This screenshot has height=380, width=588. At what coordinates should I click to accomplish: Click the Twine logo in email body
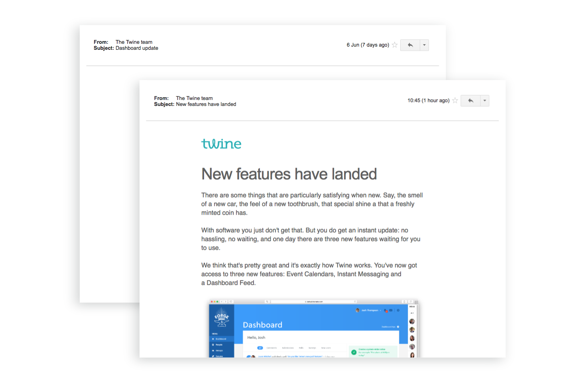tap(221, 144)
